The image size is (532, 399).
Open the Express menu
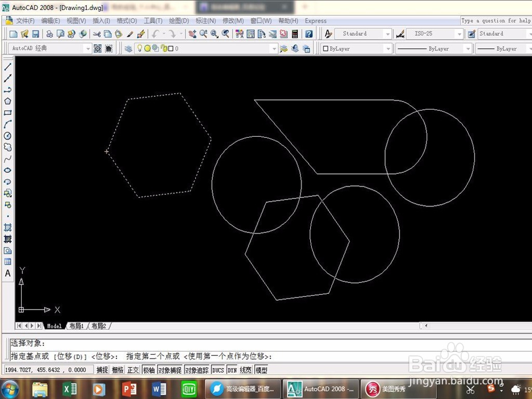click(315, 21)
